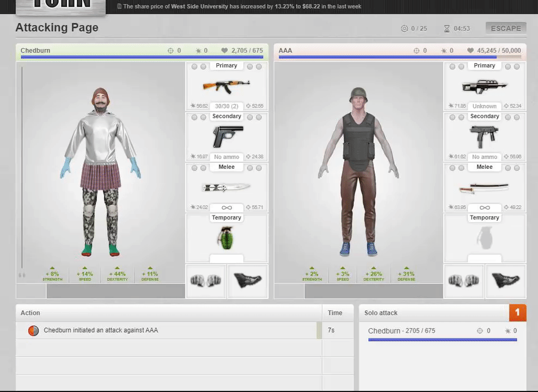
Task: Expand Chedburn's +44% dexterity bonus
Action: click(117, 274)
